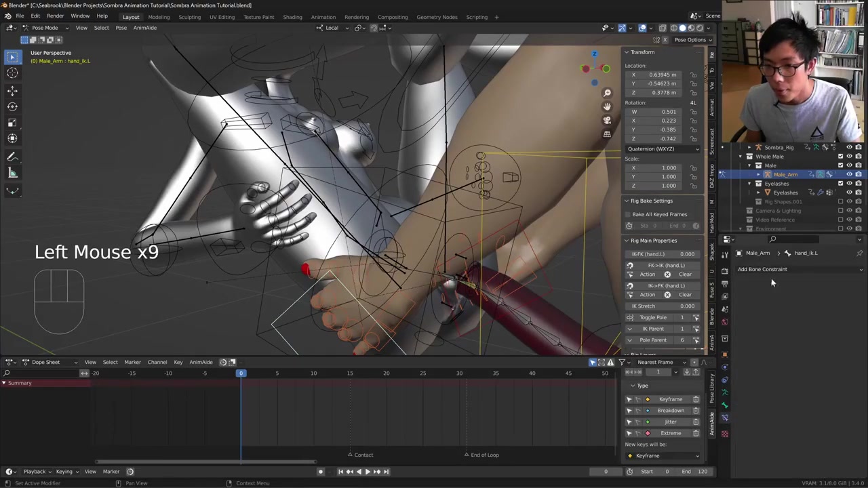This screenshot has height=488, width=868.
Task: Select Breakdown keyframe type button
Action: point(670,411)
